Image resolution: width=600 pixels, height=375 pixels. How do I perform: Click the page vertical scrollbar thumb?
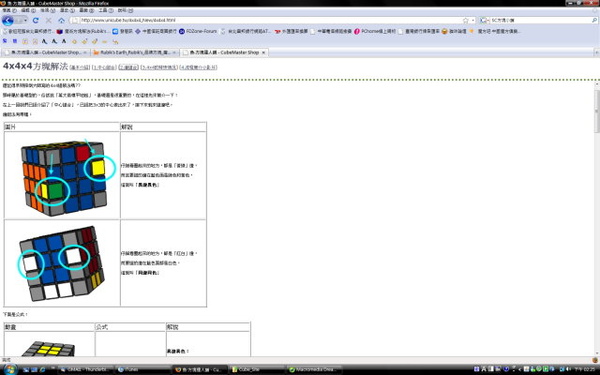pos(596,111)
